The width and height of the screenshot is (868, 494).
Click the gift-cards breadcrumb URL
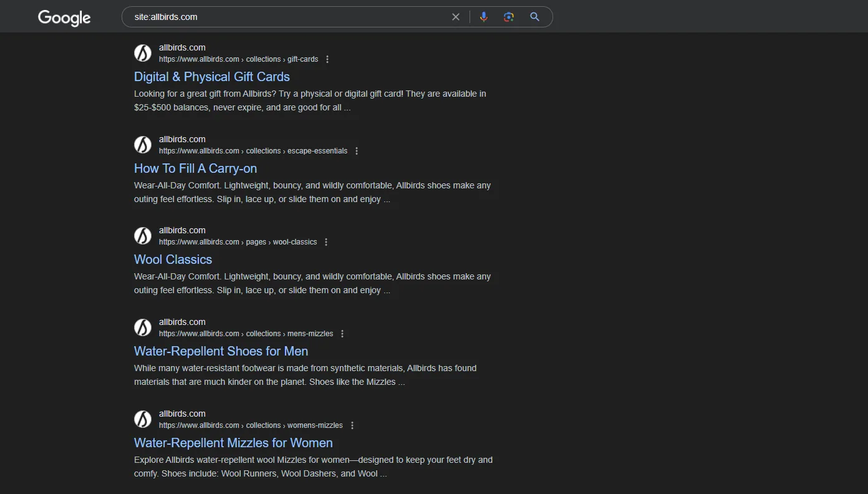tap(238, 59)
